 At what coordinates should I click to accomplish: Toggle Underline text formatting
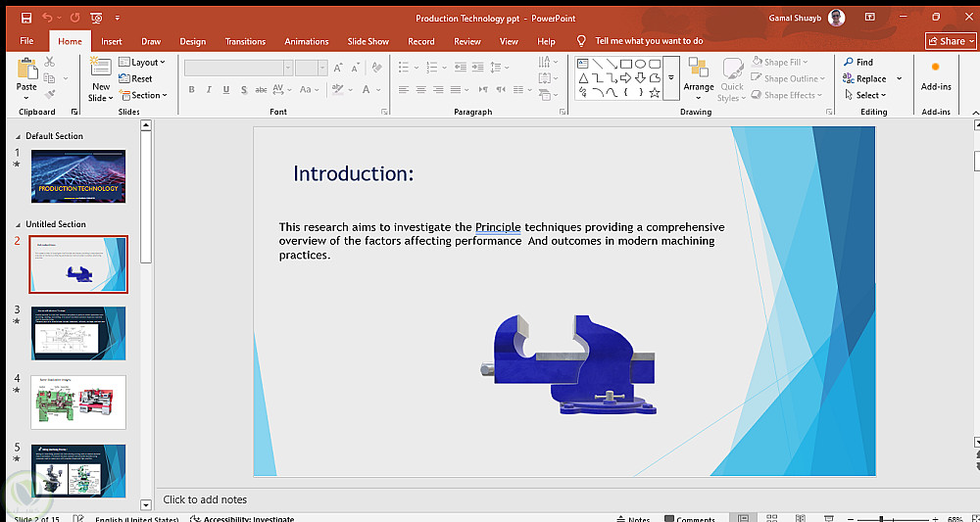coord(224,90)
